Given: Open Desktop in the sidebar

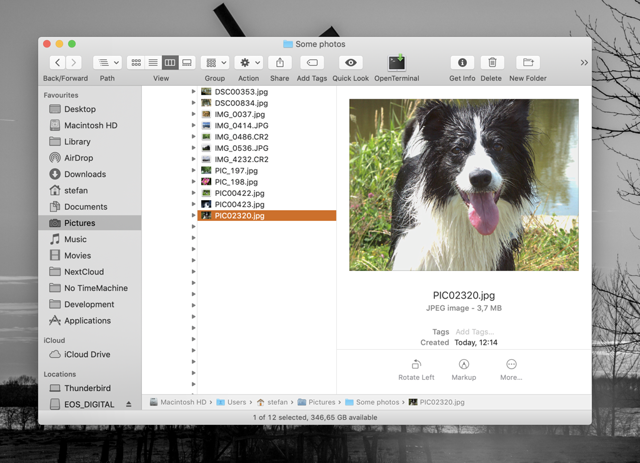Looking at the screenshot, I should (90, 109).
